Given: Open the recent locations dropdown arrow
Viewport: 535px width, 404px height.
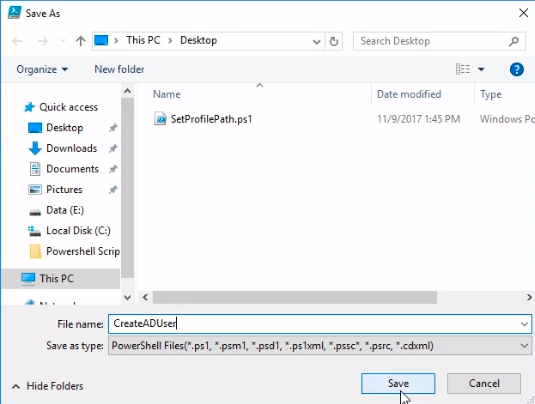Looking at the screenshot, I should pos(63,41).
